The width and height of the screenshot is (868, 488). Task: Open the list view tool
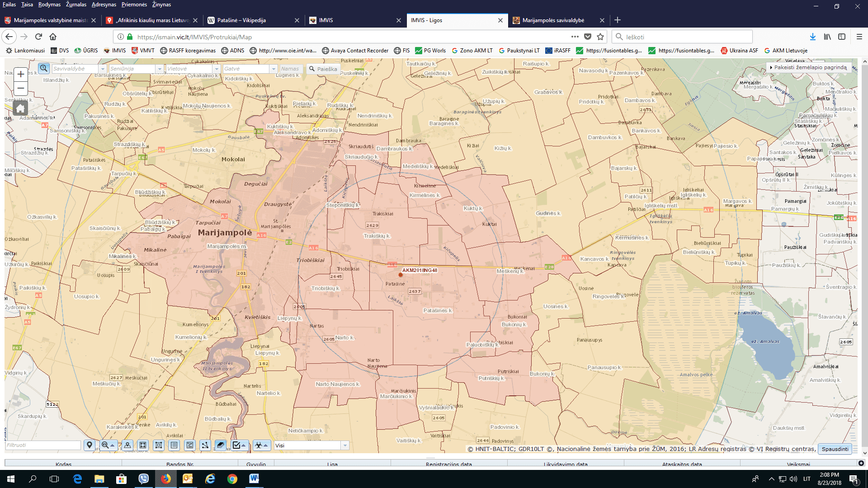(174, 445)
